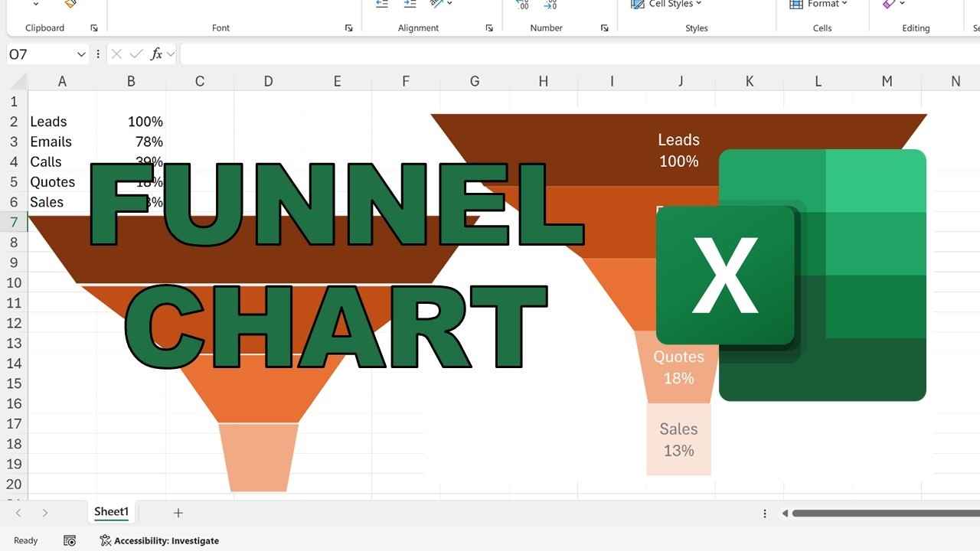980x551 pixels.
Task: Open Orientation dropdown arrow
Action: click(449, 4)
